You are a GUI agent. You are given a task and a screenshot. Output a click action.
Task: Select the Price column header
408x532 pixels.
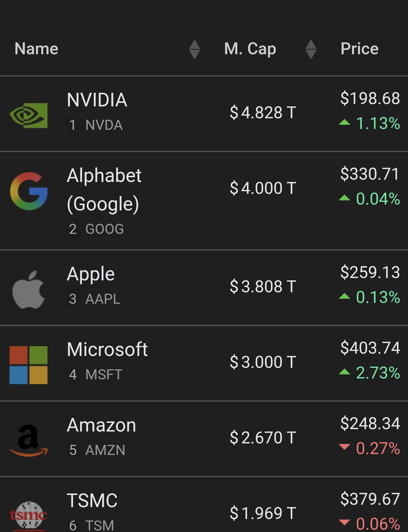359,49
